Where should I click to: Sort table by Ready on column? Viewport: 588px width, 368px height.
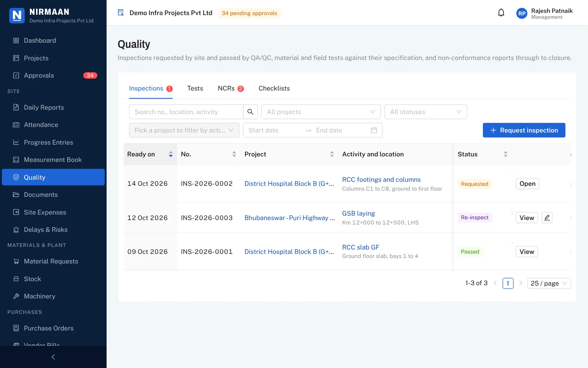click(150, 154)
